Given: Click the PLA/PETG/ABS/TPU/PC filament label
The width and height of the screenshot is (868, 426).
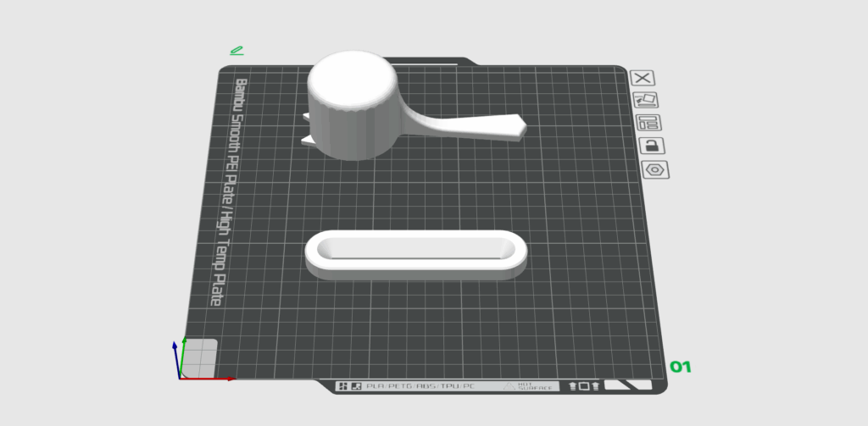Looking at the screenshot, I should 420,386.
